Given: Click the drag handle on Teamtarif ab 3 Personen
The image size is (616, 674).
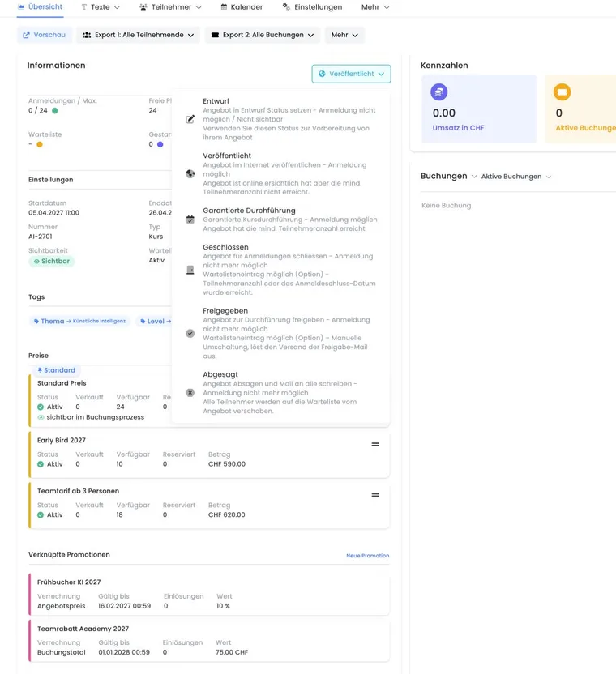Looking at the screenshot, I should click(375, 495).
